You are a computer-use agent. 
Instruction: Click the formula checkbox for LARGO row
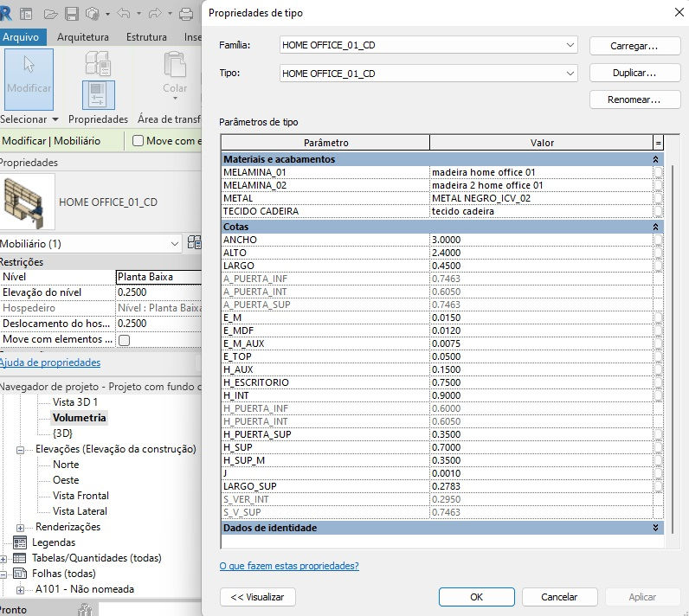658,266
